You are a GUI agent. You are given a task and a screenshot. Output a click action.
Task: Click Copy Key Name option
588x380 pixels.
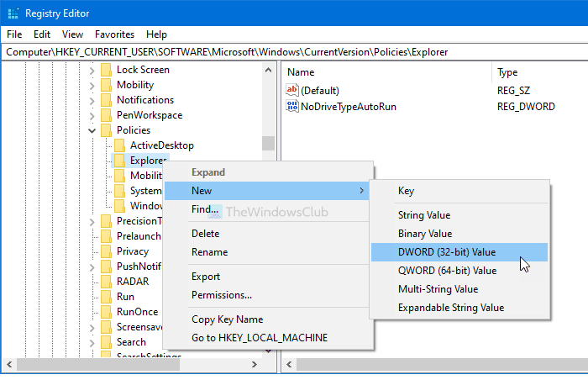(227, 319)
